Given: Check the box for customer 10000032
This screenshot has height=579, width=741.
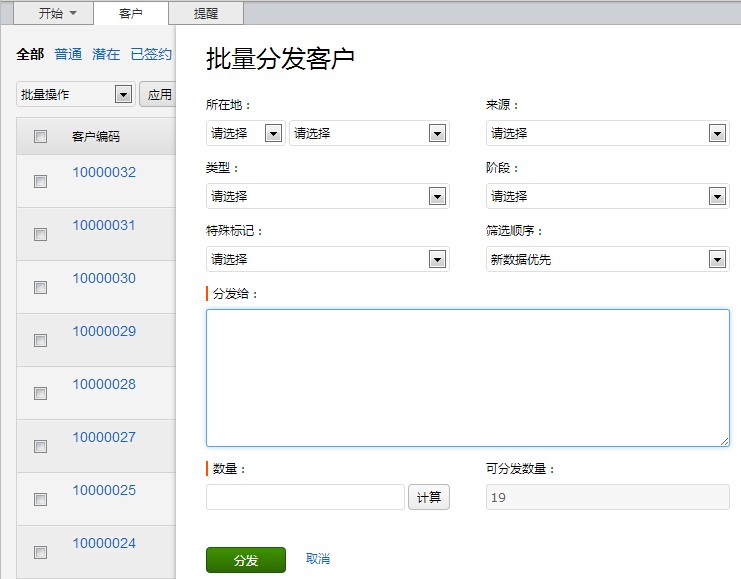Looking at the screenshot, I should point(41,181).
